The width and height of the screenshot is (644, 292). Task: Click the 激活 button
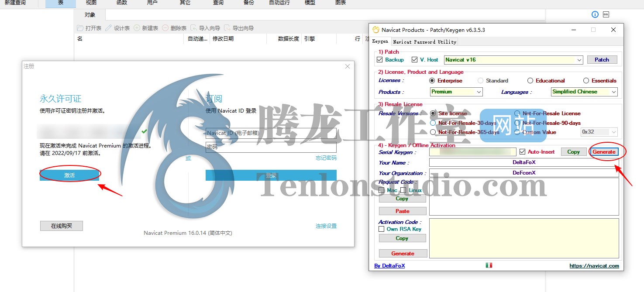click(x=69, y=175)
